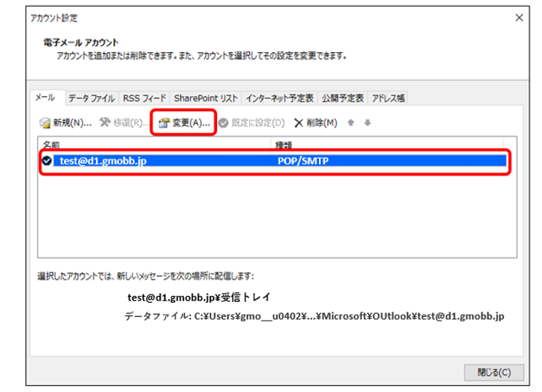Move account up with up arrow icon

pyautogui.click(x=351, y=123)
